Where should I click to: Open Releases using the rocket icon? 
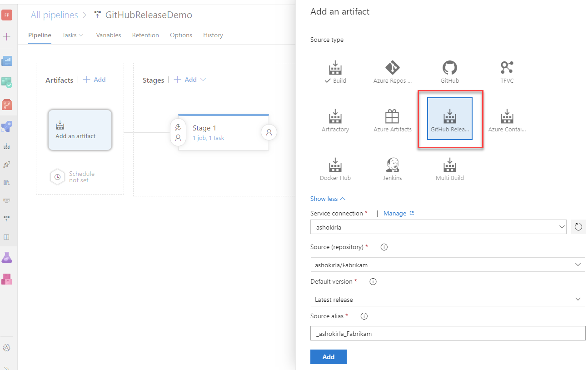[x=7, y=164]
